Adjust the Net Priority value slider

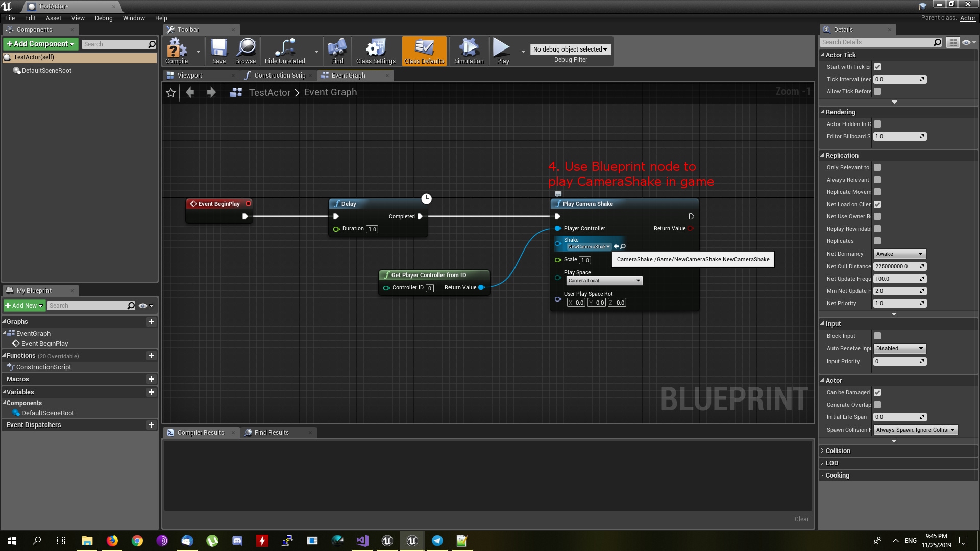[898, 303]
